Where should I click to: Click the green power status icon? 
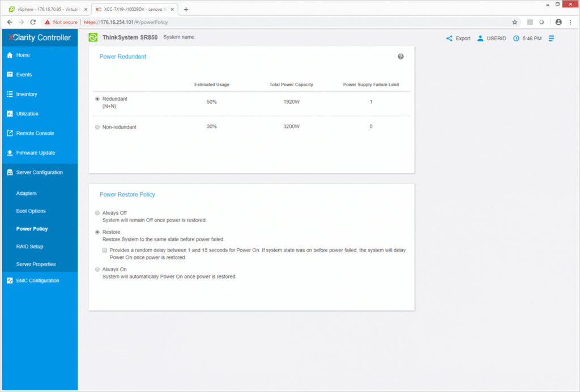coord(93,37)
